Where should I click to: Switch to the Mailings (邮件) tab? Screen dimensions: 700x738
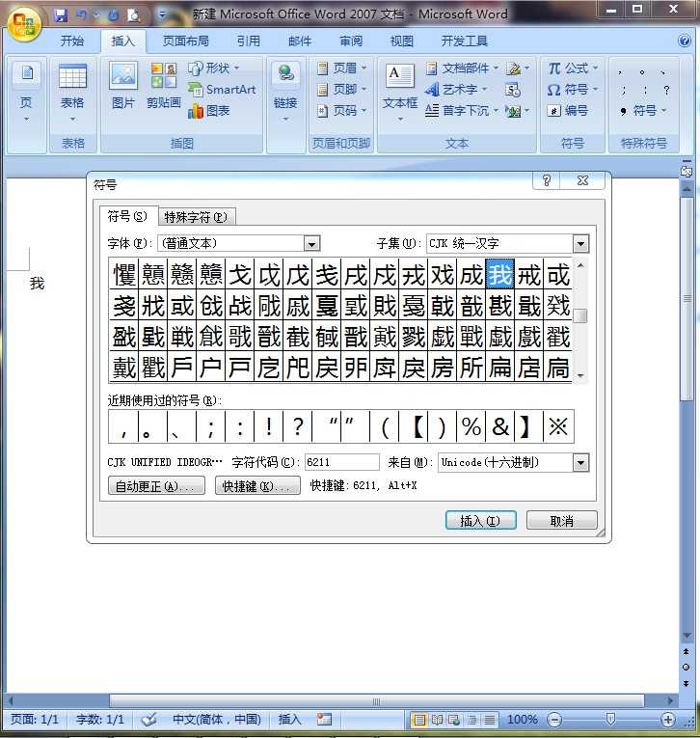[x=300, y=41]
